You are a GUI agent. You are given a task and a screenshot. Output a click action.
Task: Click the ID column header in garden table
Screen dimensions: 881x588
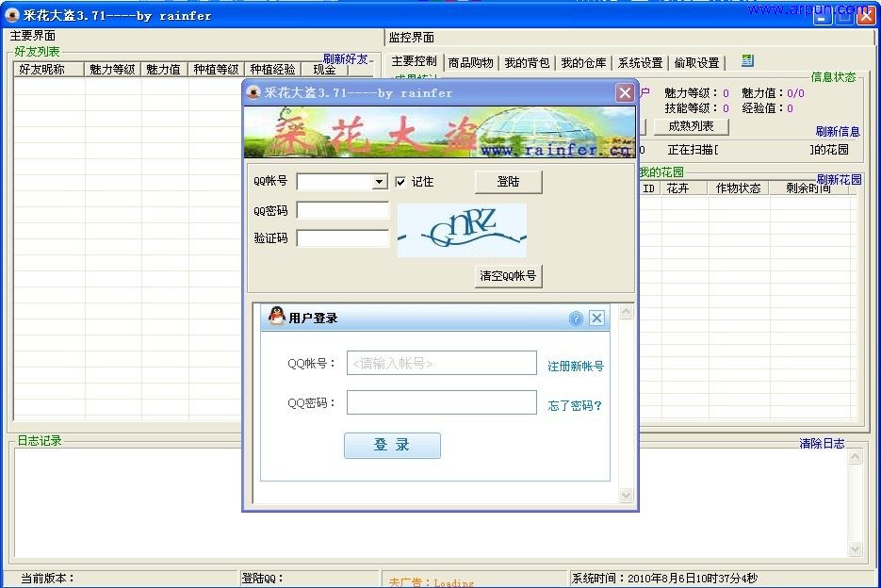(649, 188)
